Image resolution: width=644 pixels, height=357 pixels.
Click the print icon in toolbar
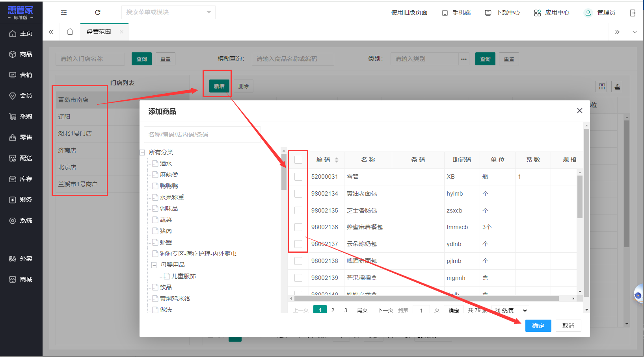(618, 87)
